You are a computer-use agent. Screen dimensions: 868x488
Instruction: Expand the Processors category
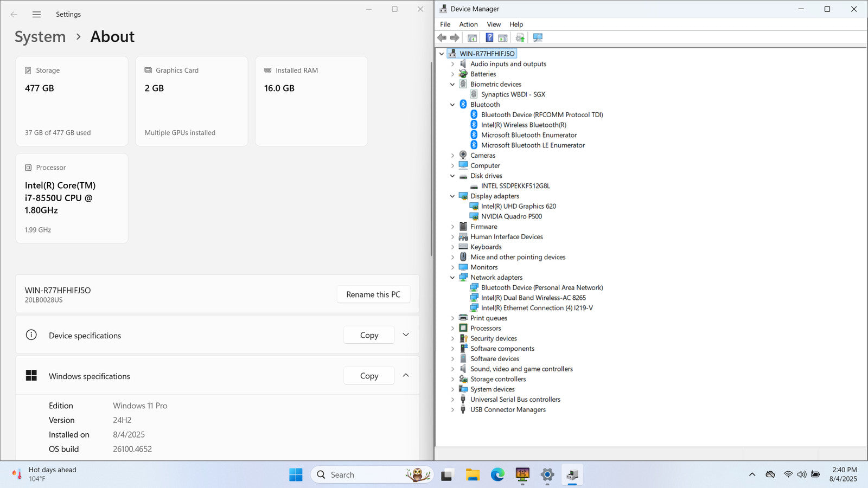coord(452,329)
